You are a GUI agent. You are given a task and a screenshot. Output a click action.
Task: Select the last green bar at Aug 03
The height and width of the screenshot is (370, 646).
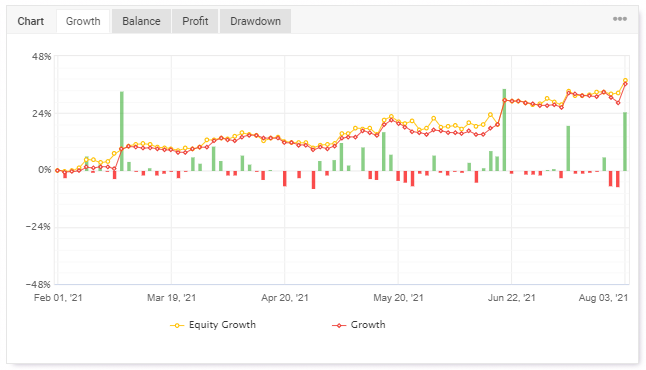(x=625, y=141)
